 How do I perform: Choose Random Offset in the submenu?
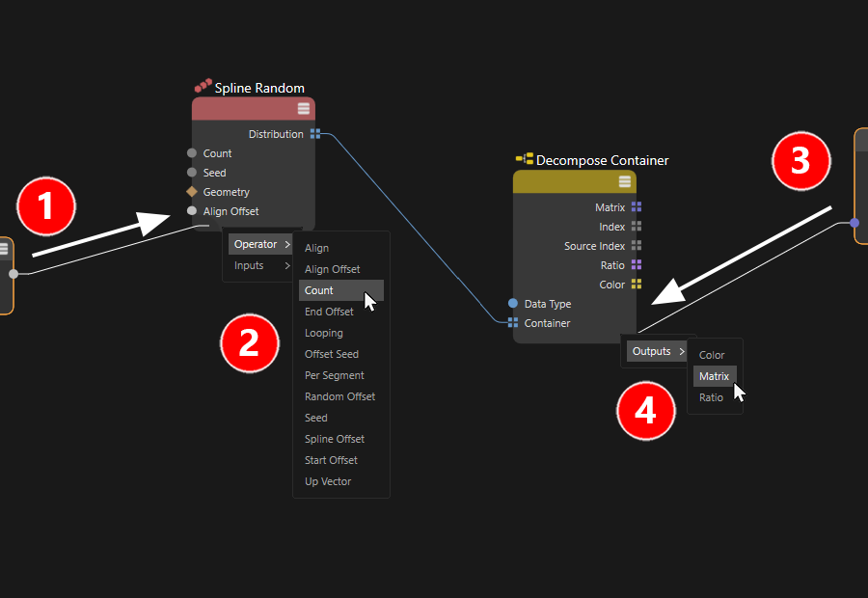click(x=341, y=396)
